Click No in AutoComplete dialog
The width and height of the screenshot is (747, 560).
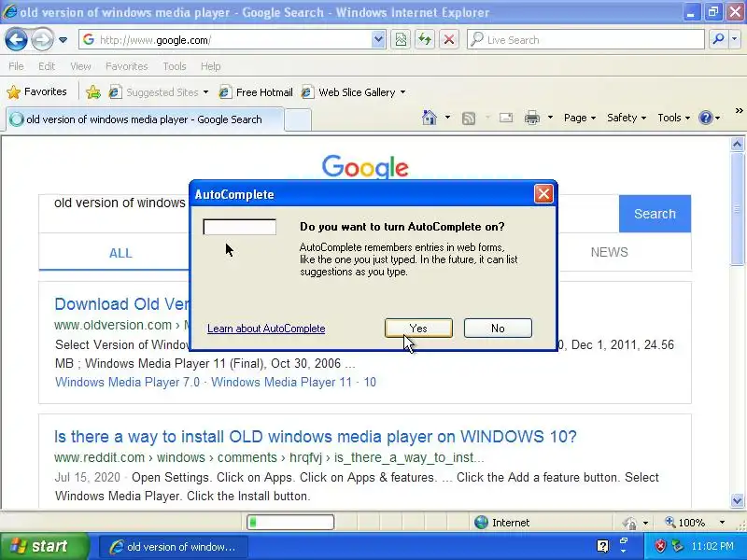tap(498, 329)
